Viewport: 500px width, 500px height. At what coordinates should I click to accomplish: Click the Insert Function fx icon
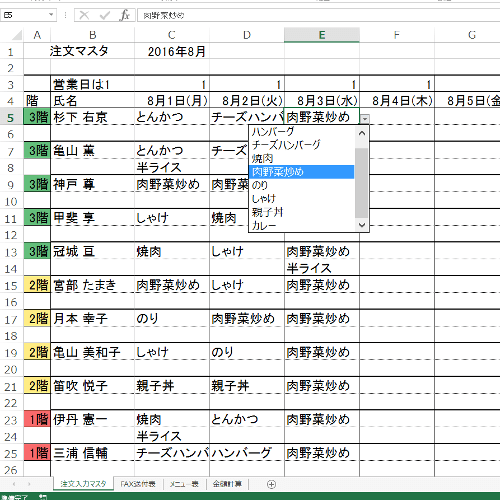(x=124, y=15)
